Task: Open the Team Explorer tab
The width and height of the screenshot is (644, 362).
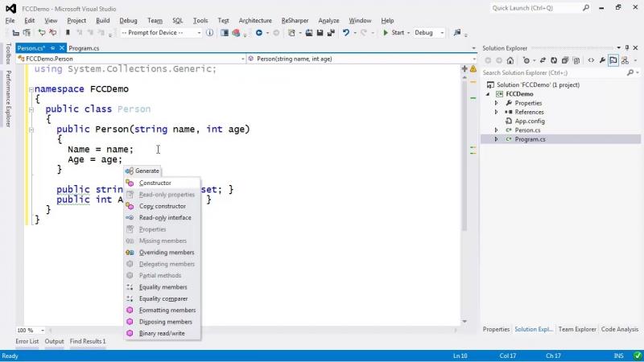Action: [x=577, y=329]
